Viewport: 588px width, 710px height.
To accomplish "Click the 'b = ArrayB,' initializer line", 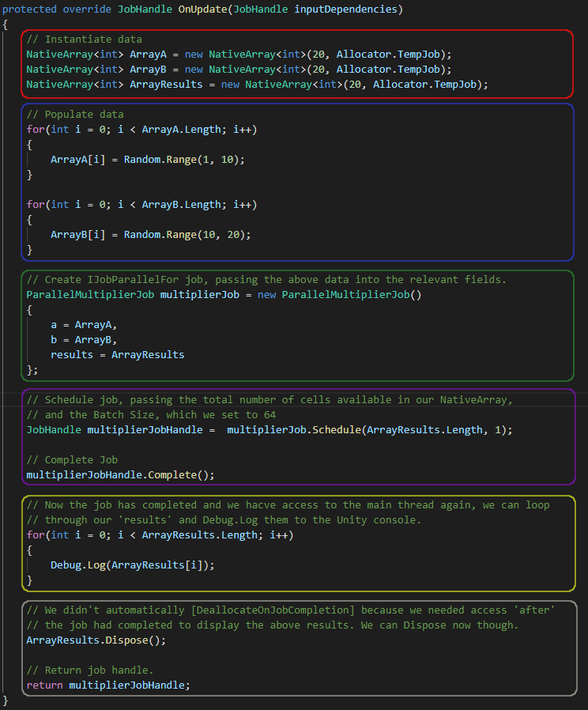I will 84,340.
